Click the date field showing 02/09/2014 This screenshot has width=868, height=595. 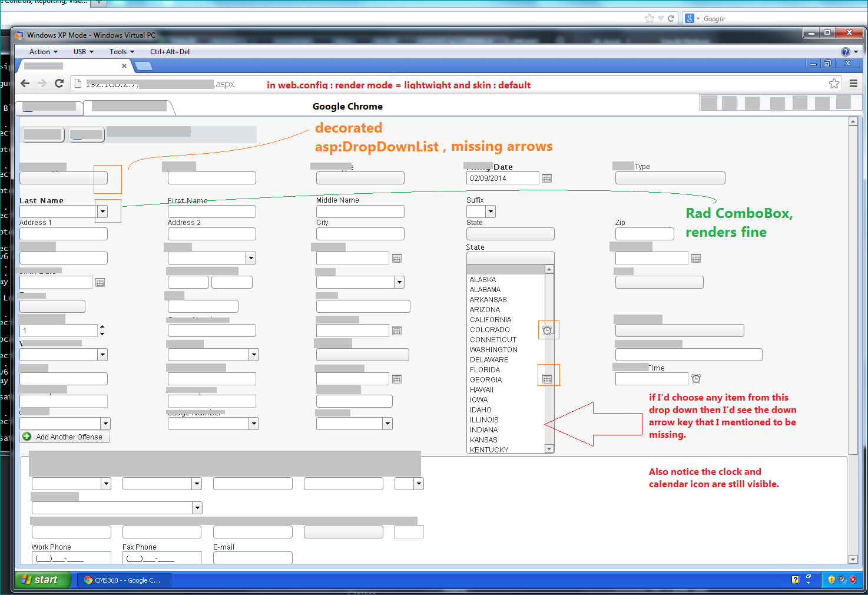503,178
